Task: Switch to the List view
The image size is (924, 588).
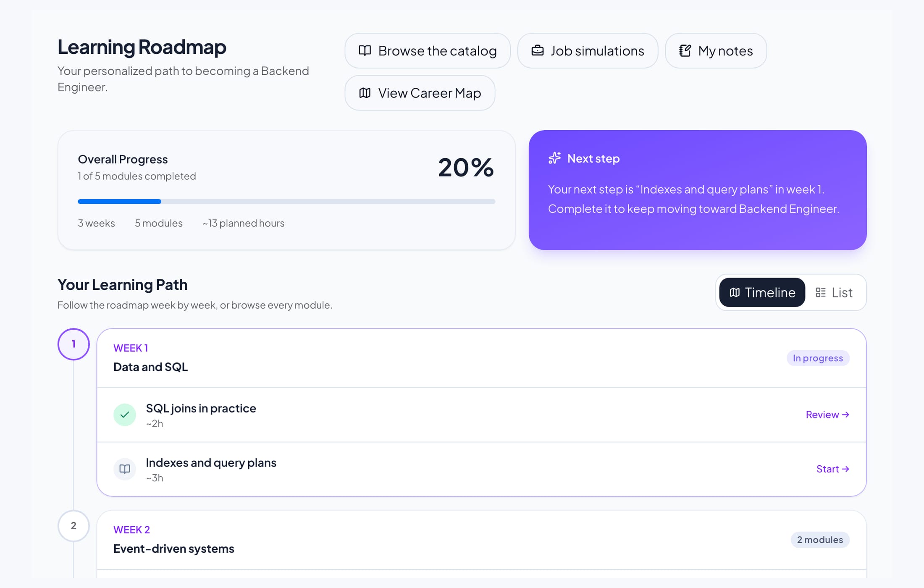Action: click(x=834, y=292)
